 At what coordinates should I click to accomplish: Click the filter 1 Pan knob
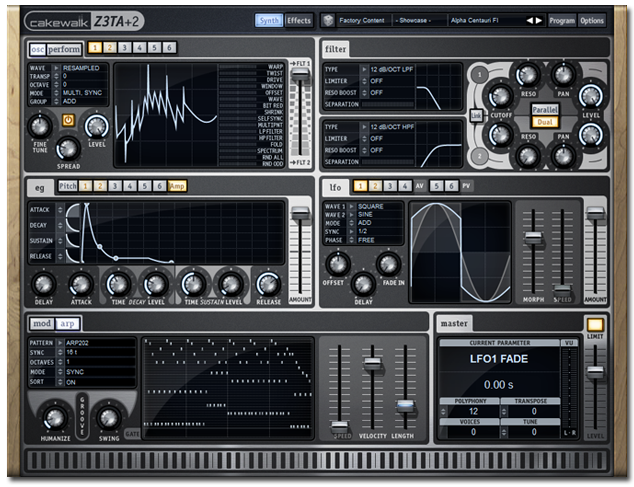tap(563, 74)
